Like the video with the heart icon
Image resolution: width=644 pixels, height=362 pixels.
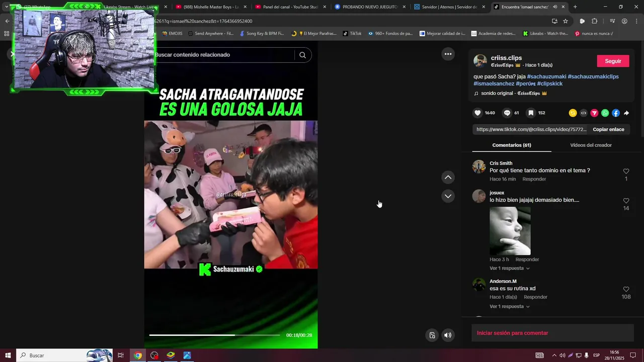pos(477,113)
